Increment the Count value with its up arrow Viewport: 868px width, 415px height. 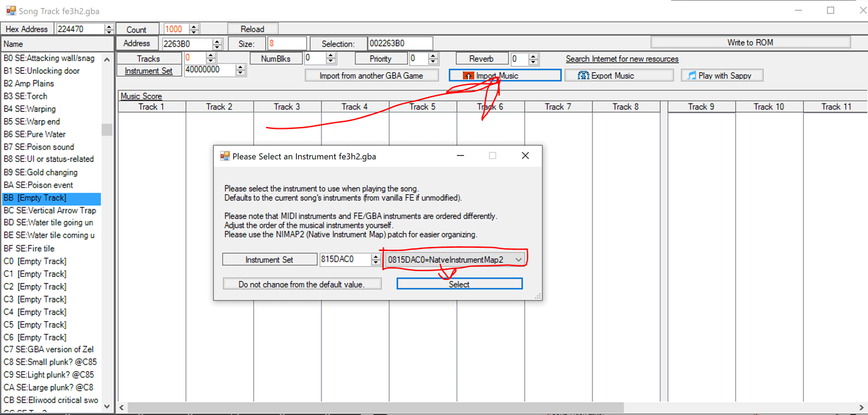[x=193, y=26]
